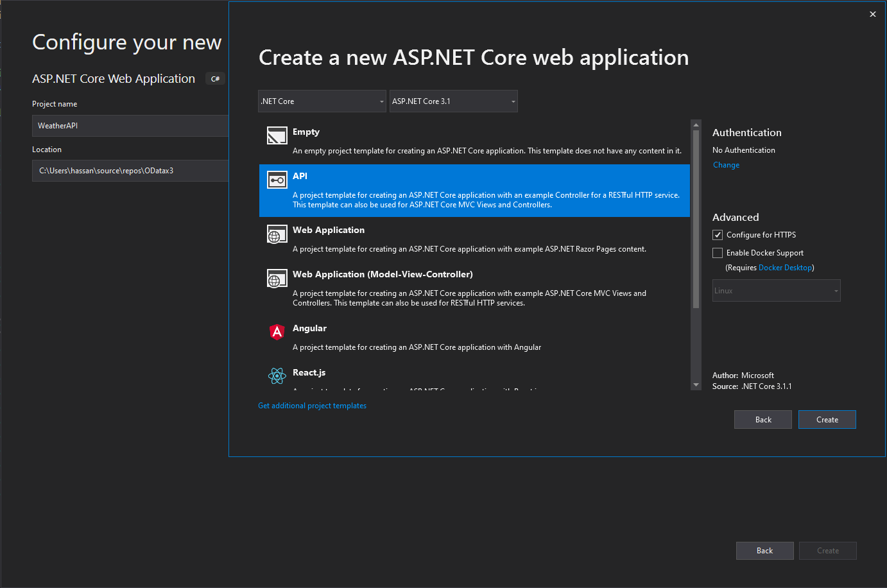
Task: Click the C# language tag icon
Action: [216, 79]
